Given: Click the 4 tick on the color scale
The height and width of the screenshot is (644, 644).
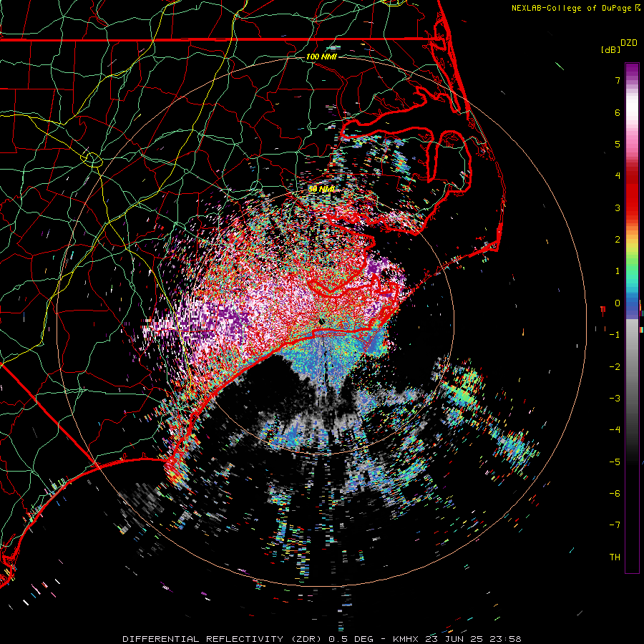Looking at the screenshot, I should point(618,176).
